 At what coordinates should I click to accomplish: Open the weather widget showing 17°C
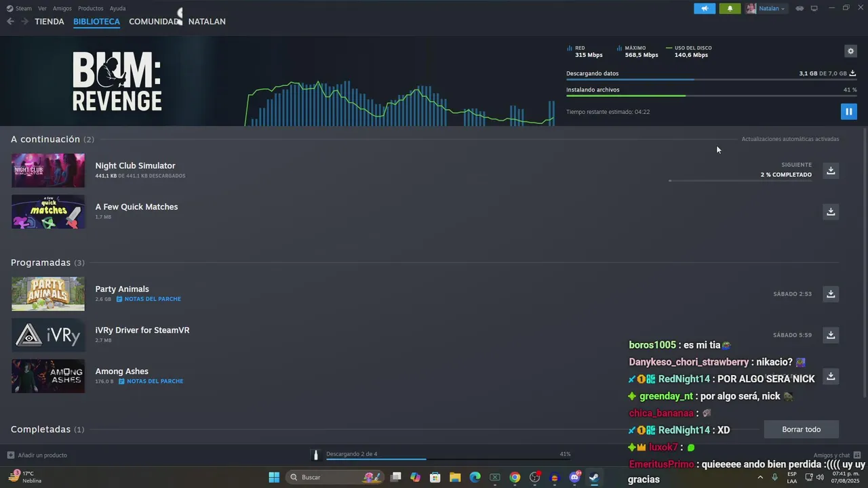pos(25,477)
